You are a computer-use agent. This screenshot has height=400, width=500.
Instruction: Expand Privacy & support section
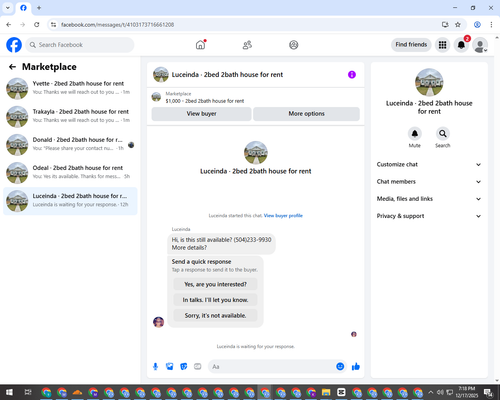(429, 216)
